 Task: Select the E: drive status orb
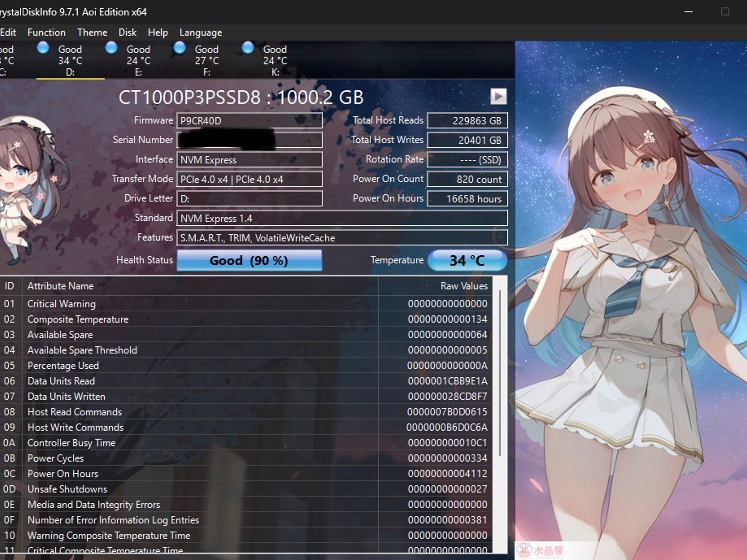[111, 48]
